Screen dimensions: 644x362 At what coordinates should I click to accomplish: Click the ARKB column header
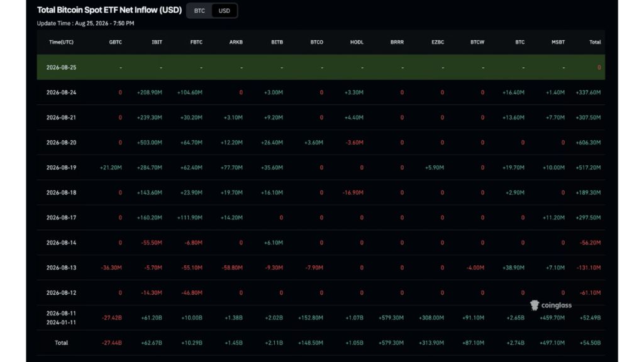pos(236,42)
